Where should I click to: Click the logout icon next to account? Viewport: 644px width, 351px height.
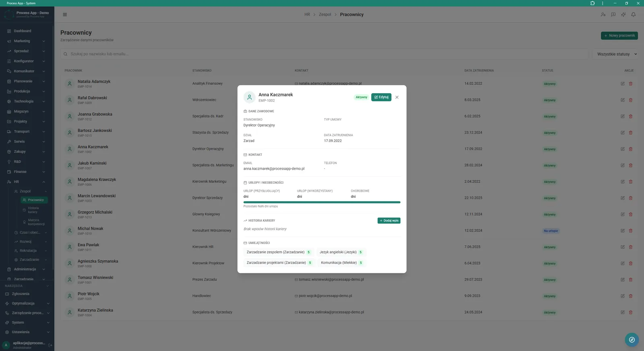click(50, 345)
